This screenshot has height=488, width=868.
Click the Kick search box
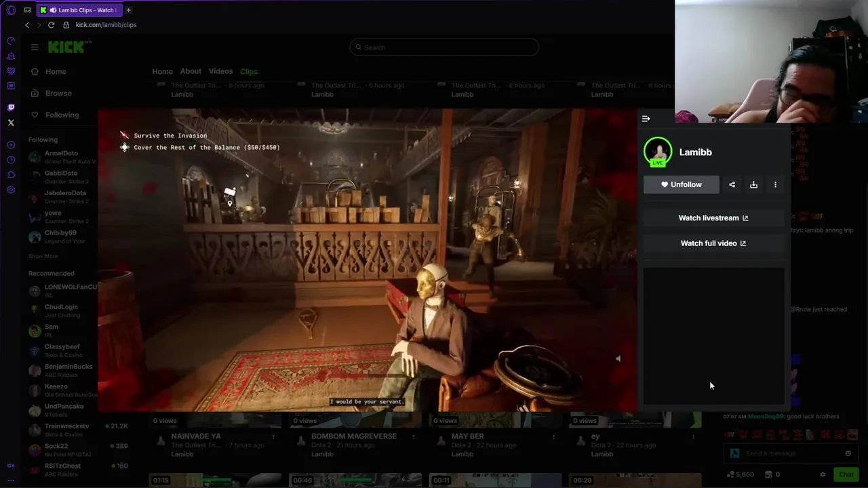click(444, 47)
